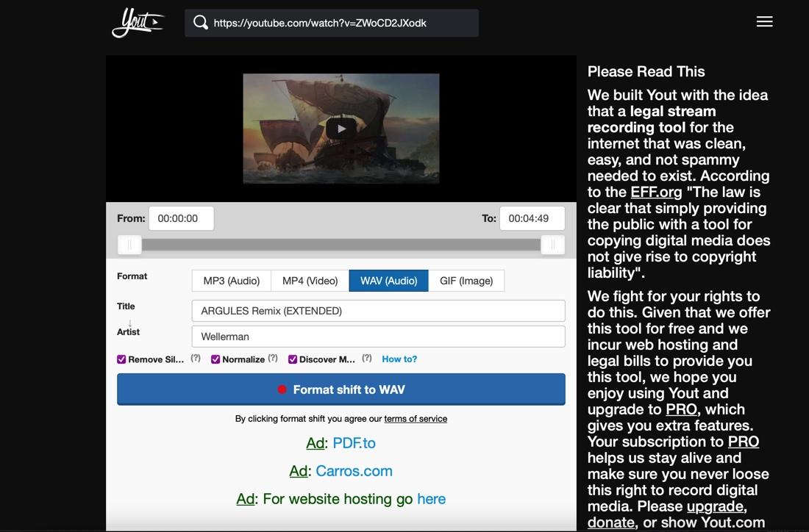Open the PDF.to ad link
Screen dimensions: 809x532
[x=354, y=443]
